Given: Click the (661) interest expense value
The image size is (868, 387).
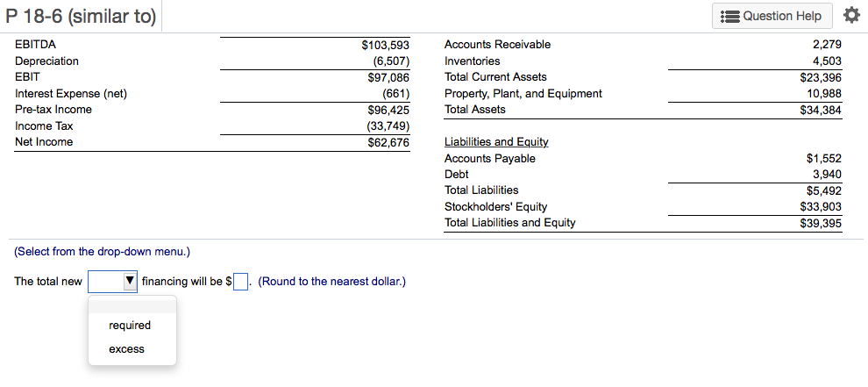Looking at the screenshot, I should tap(395, 94).
